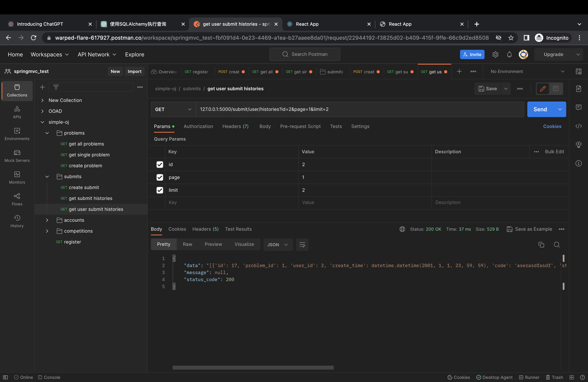Click the Cookies link beside request tabs
The height and width of the screenshot is (382, 588).
pyautogui.click(x=552, y=126)
